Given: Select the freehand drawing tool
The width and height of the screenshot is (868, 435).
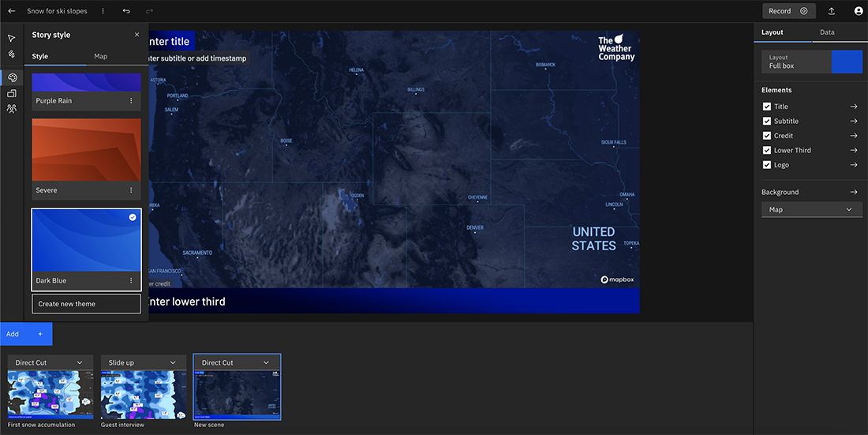Looking at the screenshot, I should point(12,54).
